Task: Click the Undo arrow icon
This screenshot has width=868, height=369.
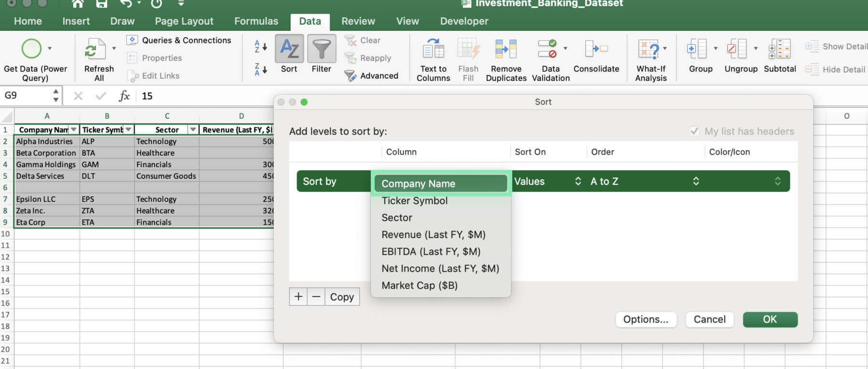Action: pos(126,4)
